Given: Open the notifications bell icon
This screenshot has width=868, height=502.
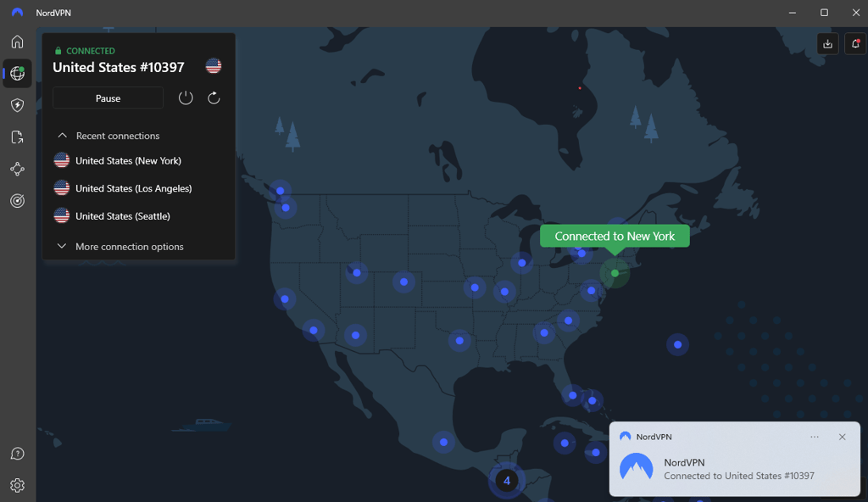Looking at the screenshot, I should 855,44.
